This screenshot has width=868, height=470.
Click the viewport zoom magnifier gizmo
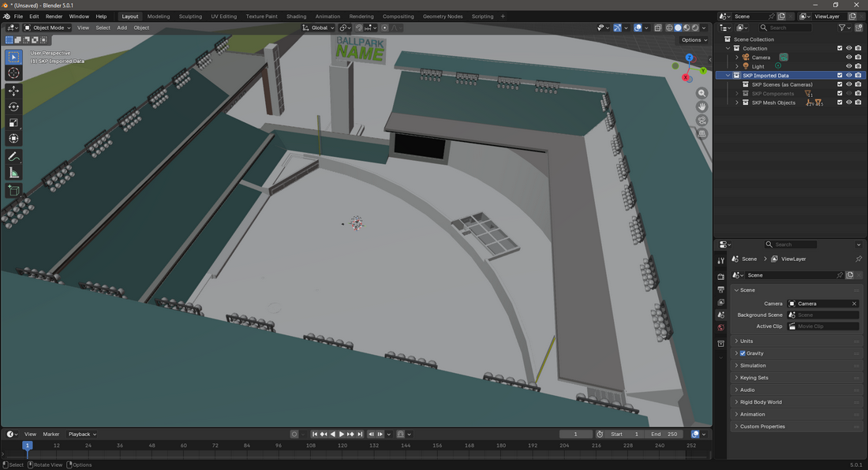[x=702, y=93]
